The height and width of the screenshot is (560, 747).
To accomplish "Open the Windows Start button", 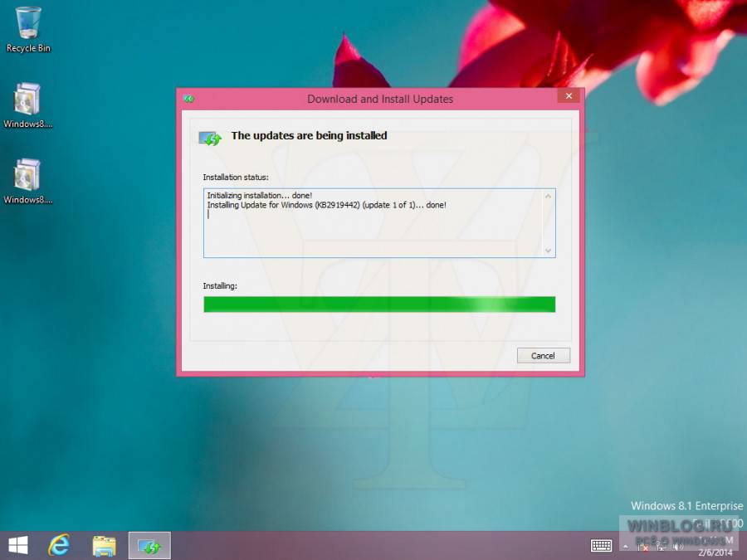I will [x=18, y=545].
